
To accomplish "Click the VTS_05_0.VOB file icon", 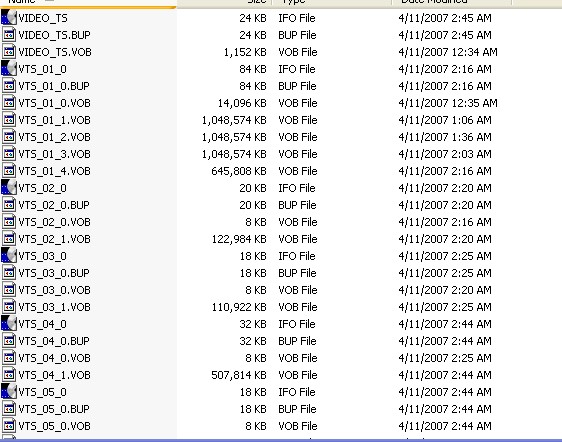I will pos(9,426).
